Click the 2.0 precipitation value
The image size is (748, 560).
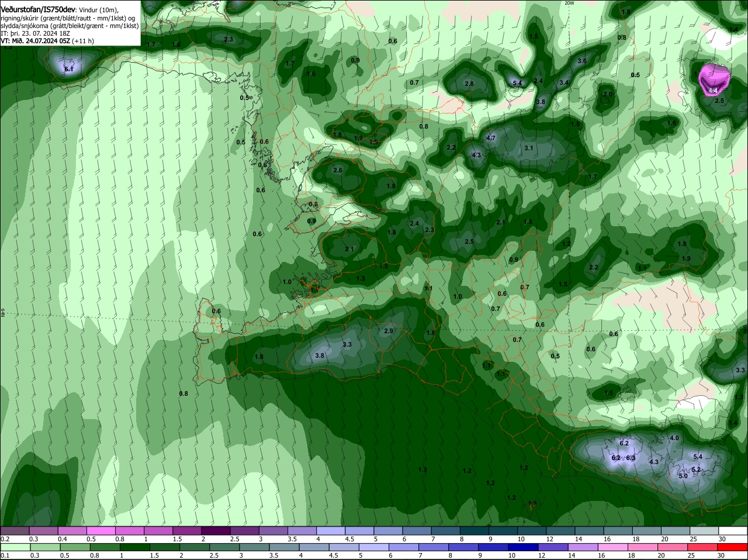click(608, 94)
